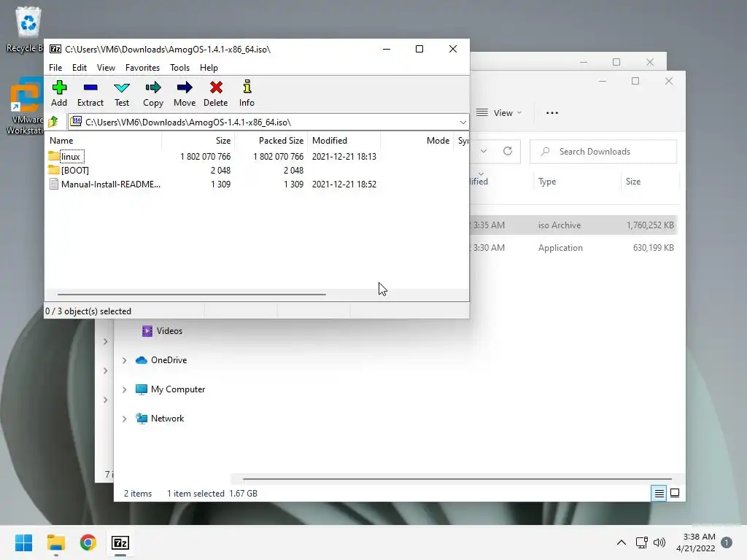Screen dimensions: 747x560
Task: Click the 7-Zip taskbar icon
Action: (x=120, y=542)
